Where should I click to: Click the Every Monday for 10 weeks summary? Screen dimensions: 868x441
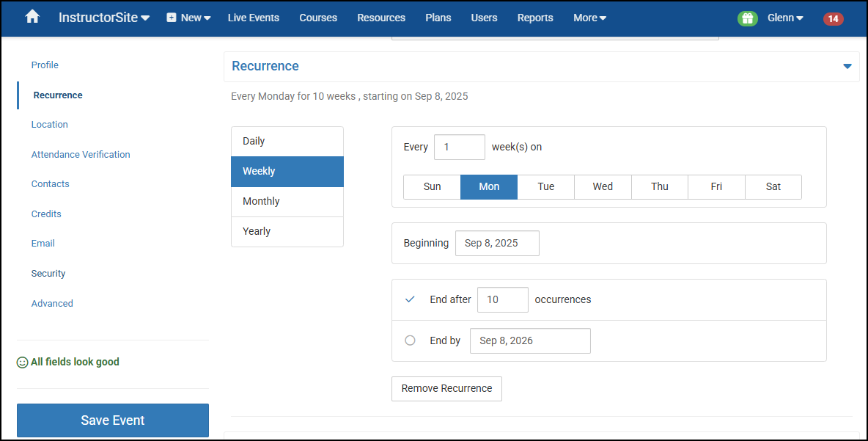point(349,96)
